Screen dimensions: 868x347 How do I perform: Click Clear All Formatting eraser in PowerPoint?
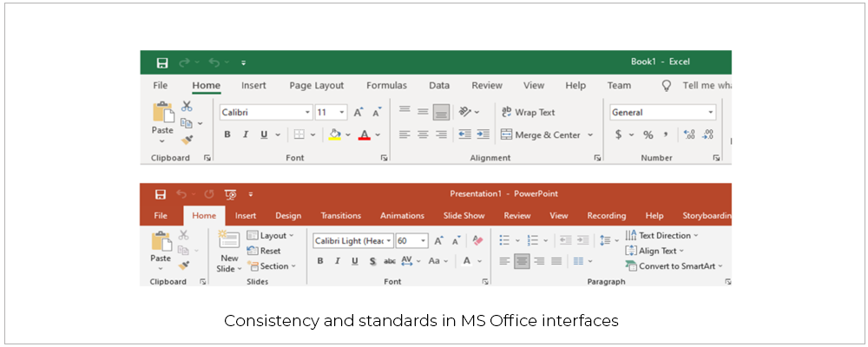(x=477, y=241)
